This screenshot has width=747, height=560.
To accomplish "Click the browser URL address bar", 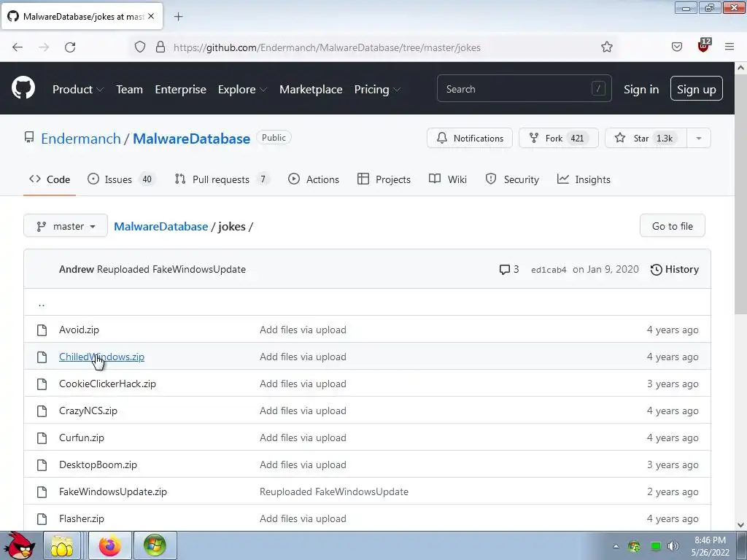I will tap(371, 47).
